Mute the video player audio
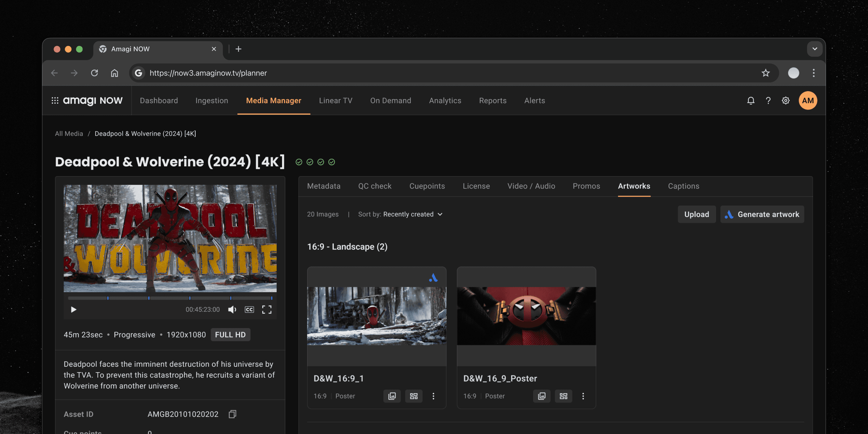This screenshot has height=434, width=868. (232, 310)
